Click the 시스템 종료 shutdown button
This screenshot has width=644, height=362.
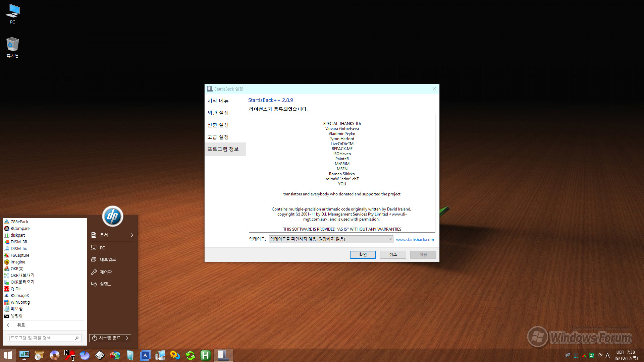(x=106, y=338)
